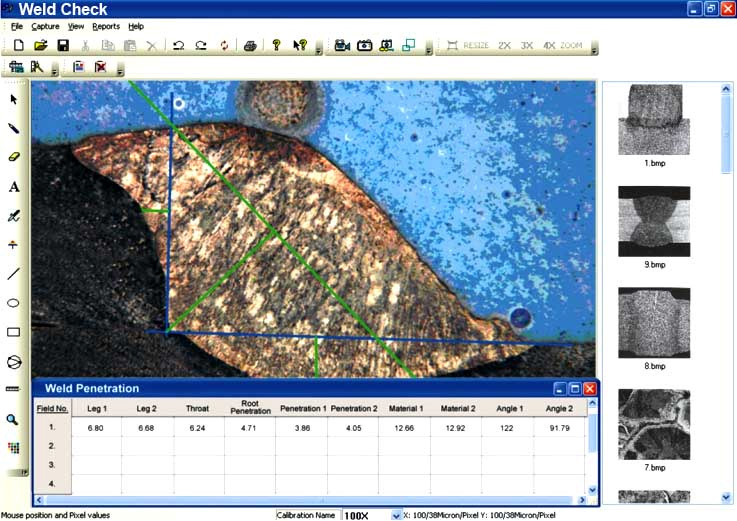Expand the Calibration Name dropdown arrow
The image size is (737, 521).
(x=396, y=515)
